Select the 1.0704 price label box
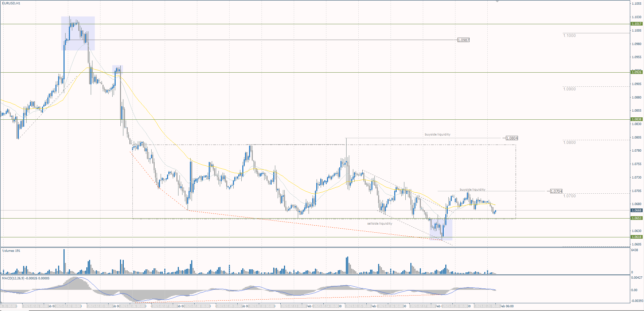The height and width of the screenshot is (311, 644). 556,191
